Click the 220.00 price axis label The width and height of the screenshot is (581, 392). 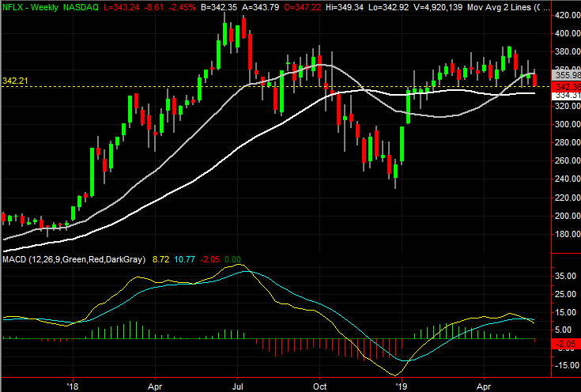coord(568,198)
